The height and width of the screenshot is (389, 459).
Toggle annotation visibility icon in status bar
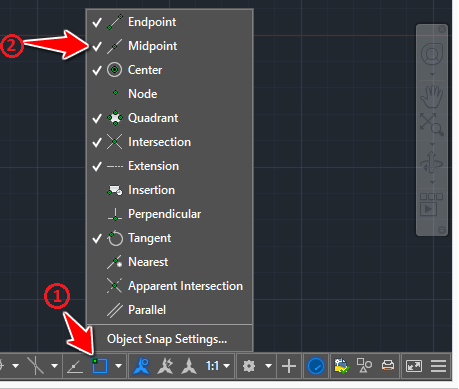click(x=141, y=366)
